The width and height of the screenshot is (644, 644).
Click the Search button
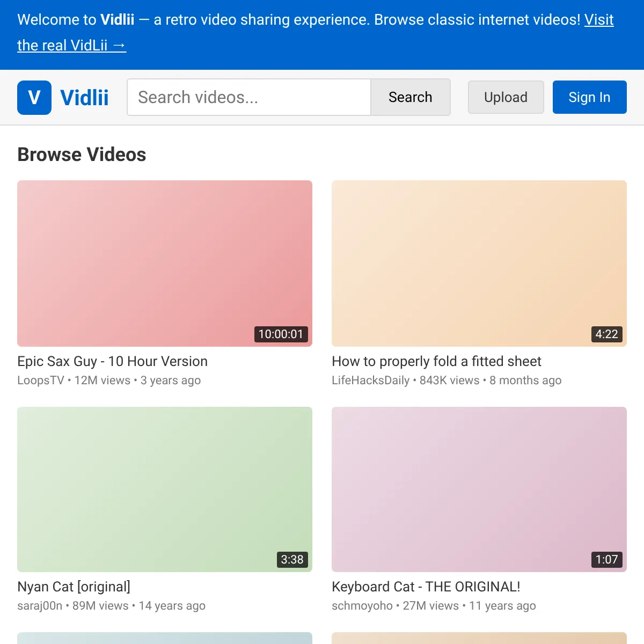pyautogui.click(x=411, y=97)
